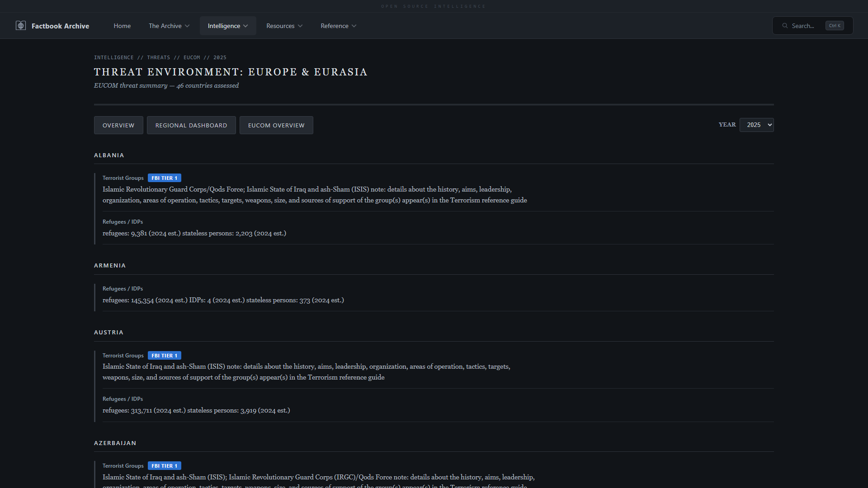This screenshot has width=868, height=488.
Task: Expand the Resources nav dropdown
Action: click(x=284, y=26)
